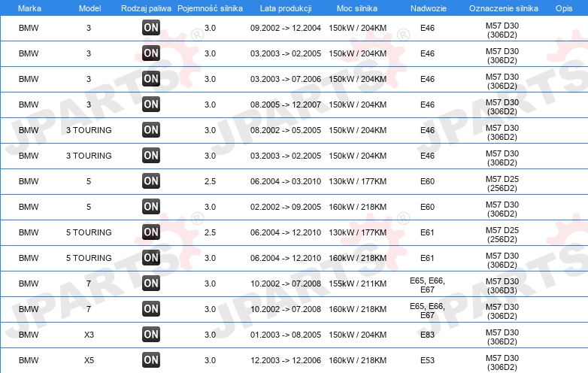
Task: Select the date range 02.2002 -> 09.2005
Action: coord(286,207)
